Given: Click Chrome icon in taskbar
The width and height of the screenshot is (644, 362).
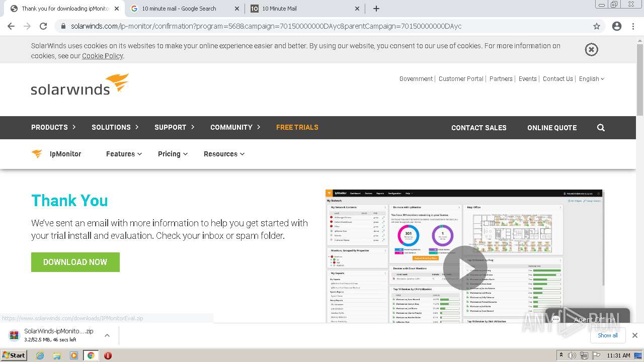Looking at the screenshot, I should coord(91,355).
